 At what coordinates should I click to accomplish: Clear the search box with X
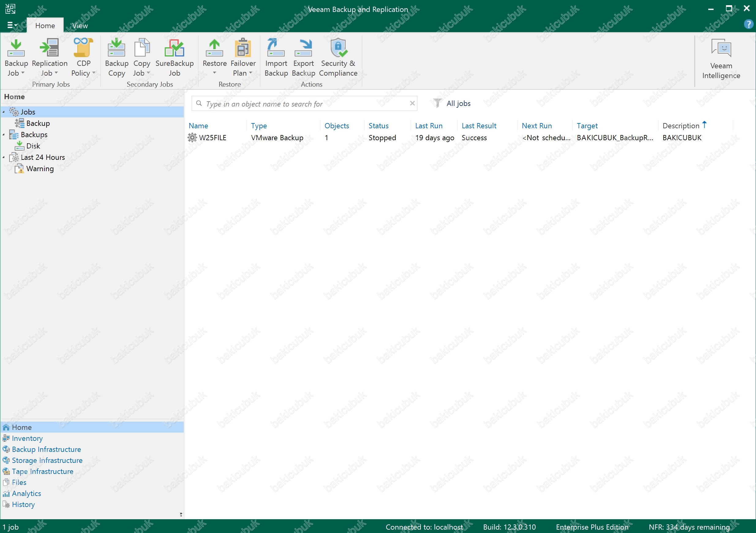[x=412, y=103]
